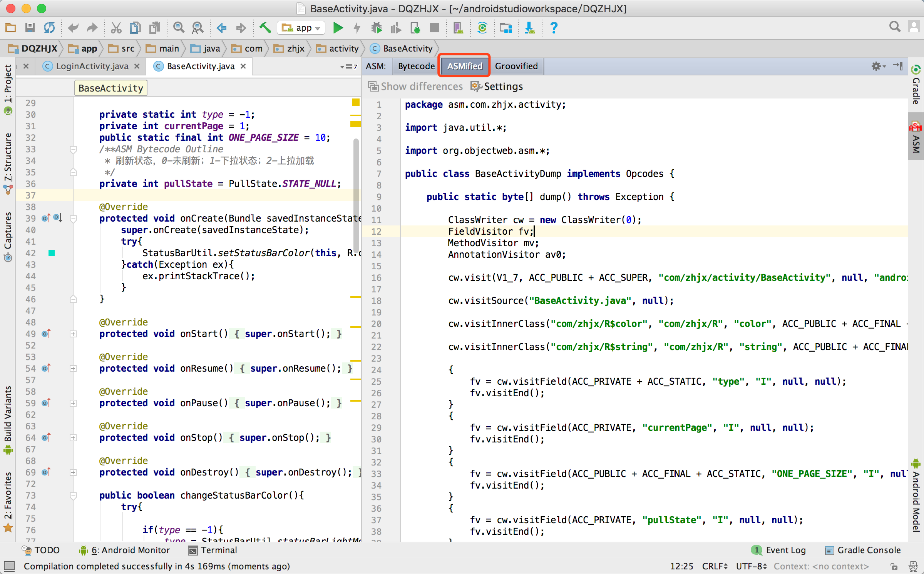The image size is (924, 574).
Task: Navigate forward with the right arrow icon
Action: tap(241, 28)
